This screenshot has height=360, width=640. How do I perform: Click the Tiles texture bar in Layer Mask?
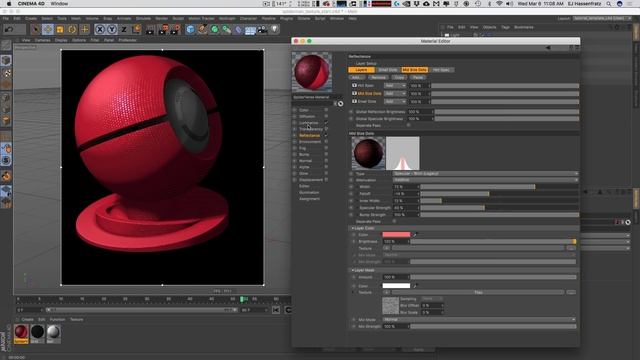pyautogui.click(x=478, y=293)
